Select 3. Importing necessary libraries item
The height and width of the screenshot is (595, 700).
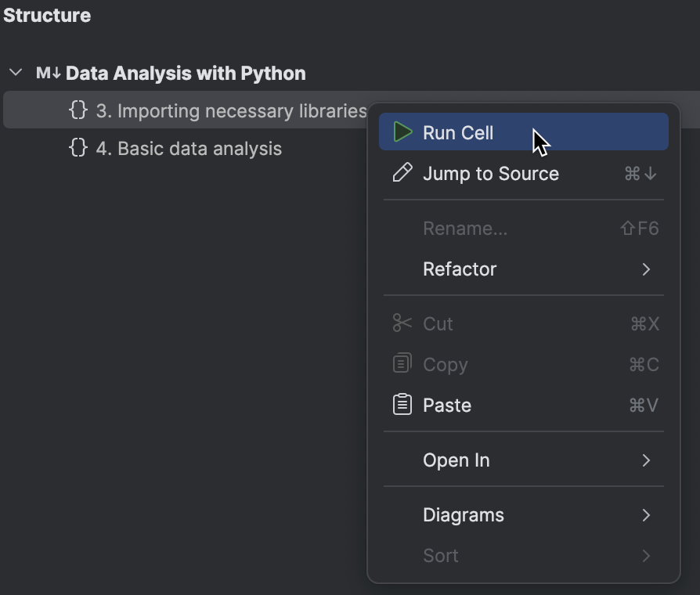click(231, 110)
